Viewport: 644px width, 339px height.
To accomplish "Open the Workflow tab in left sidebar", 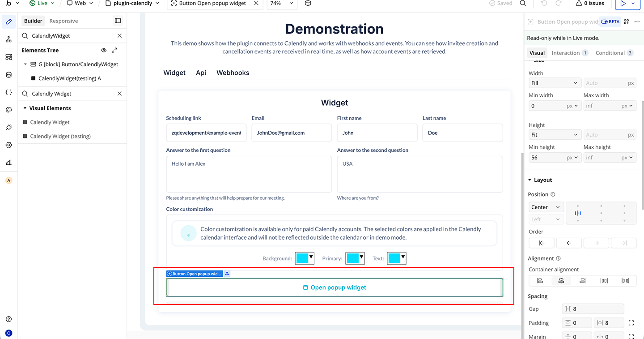I will tap(8, 39).
